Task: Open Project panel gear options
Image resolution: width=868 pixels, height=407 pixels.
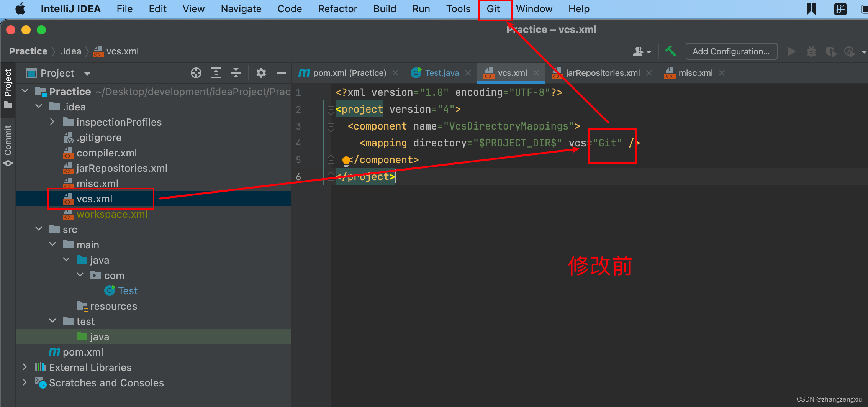Action: coord(261,73)
